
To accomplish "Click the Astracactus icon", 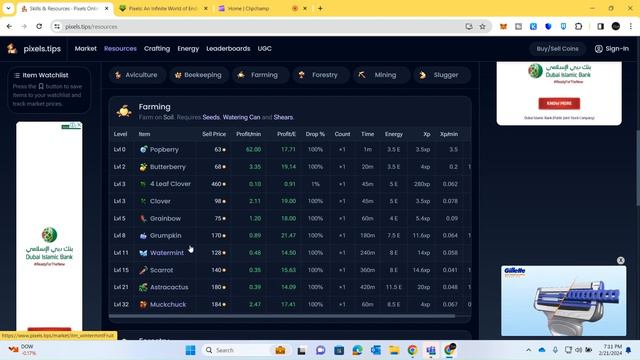I will tap(143, 287).
